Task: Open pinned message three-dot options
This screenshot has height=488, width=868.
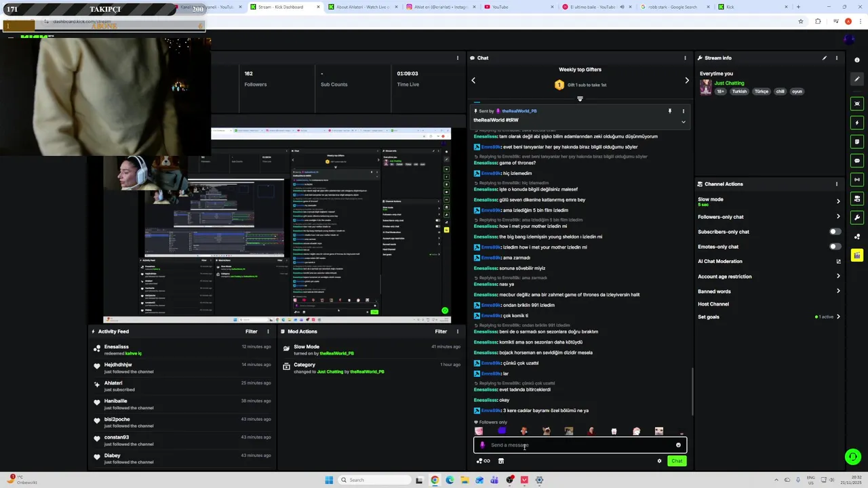Action: pos(683,110)
